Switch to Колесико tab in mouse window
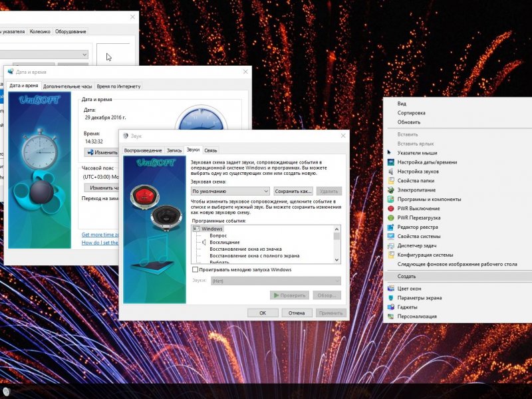This screenshot has height=399, width=532. (40, 31)
